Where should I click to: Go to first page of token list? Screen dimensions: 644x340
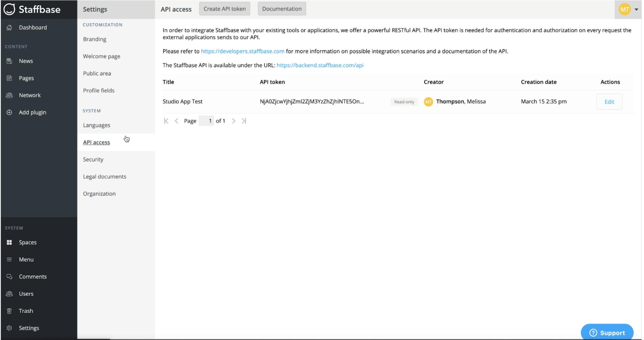[x=166, y=121]
